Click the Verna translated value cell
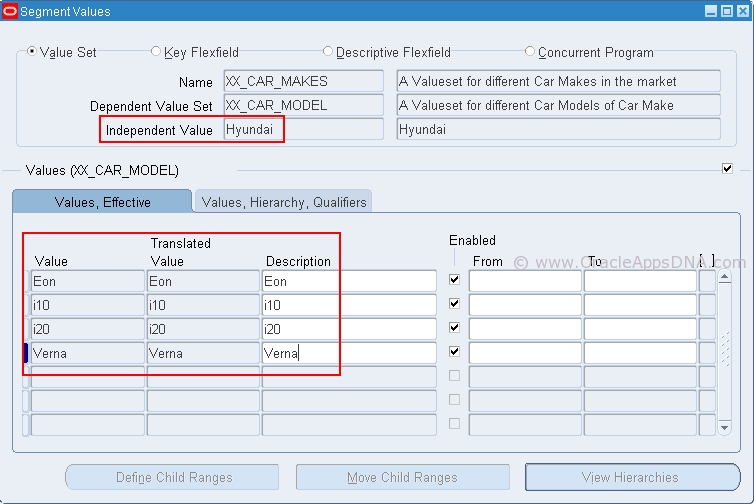754x504 pixels. coord(203,353)
